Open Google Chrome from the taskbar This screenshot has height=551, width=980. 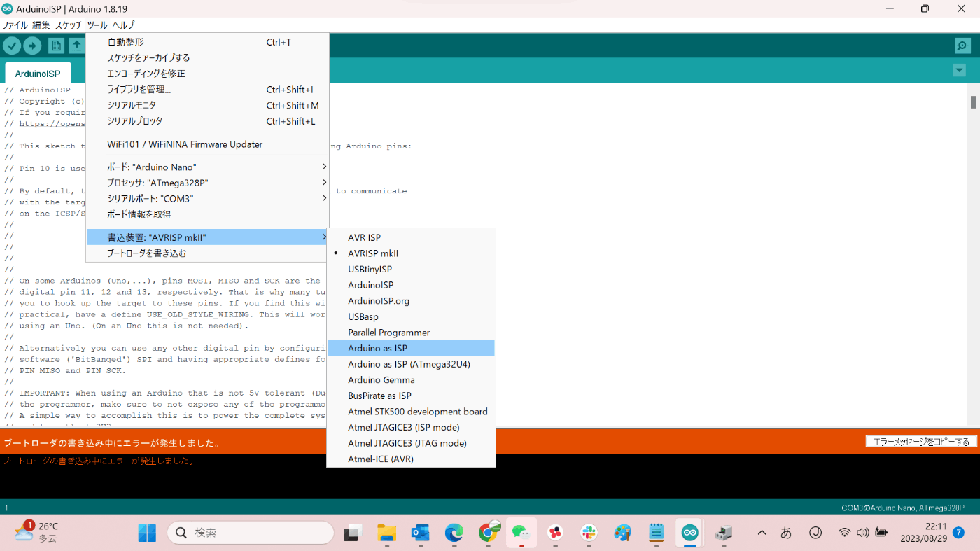tap(488, 533)
